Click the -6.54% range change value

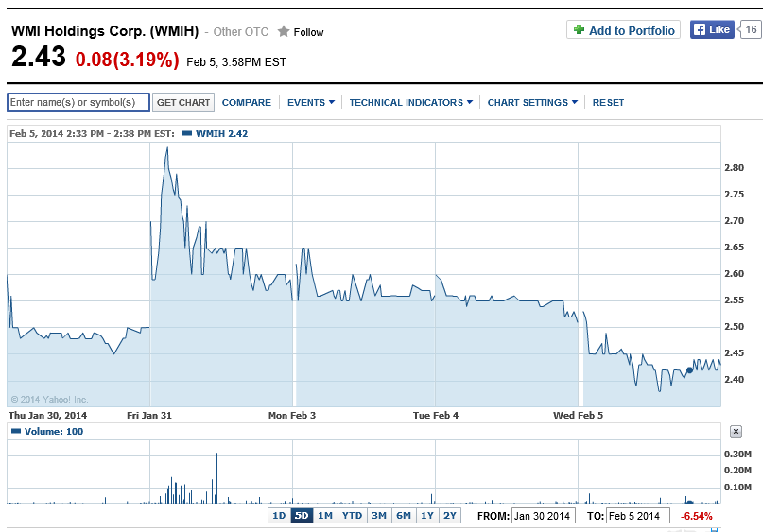tap(697, 516)
